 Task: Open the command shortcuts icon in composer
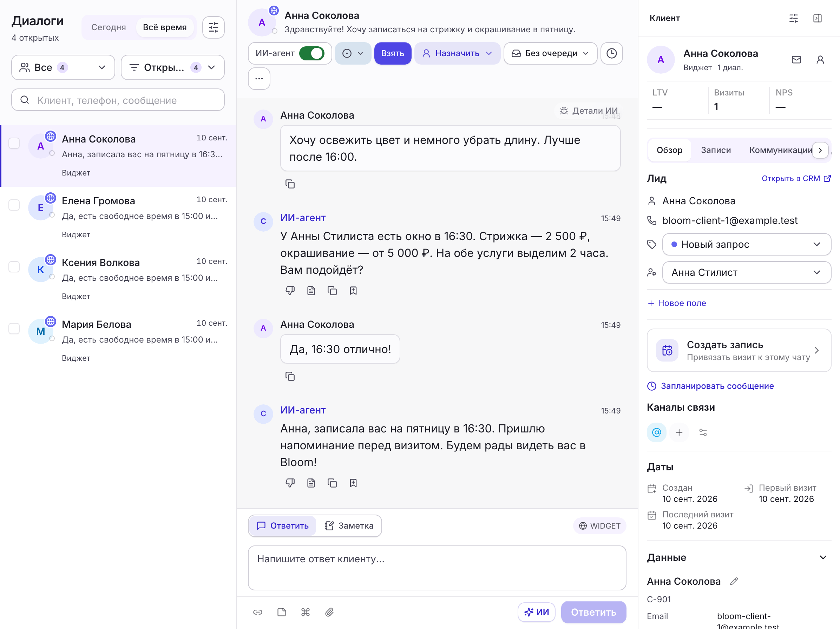click(305, 612)
